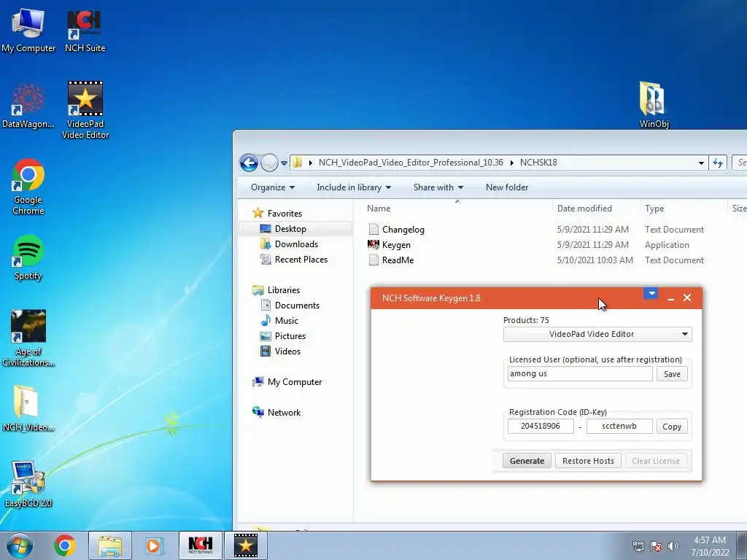Open network tray icon
747x560 pixels.
[638, 546]
